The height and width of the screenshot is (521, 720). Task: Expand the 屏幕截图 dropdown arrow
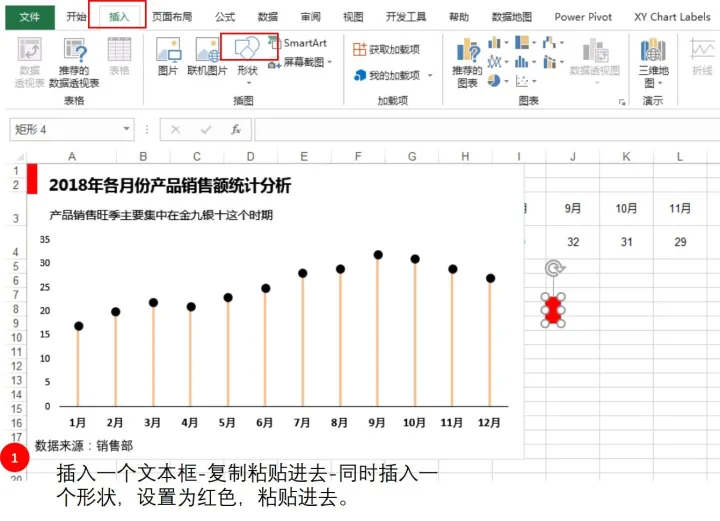point(329,62)
